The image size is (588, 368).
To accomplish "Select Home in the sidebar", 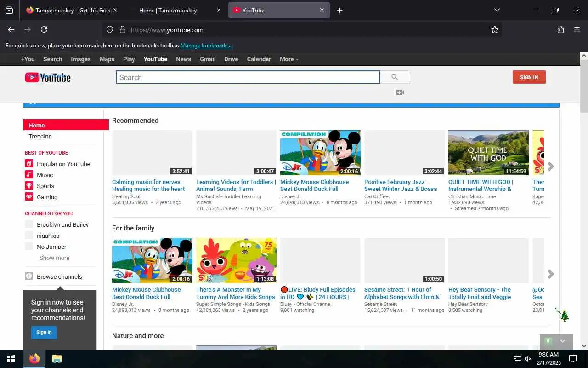I will coord(66,125).
